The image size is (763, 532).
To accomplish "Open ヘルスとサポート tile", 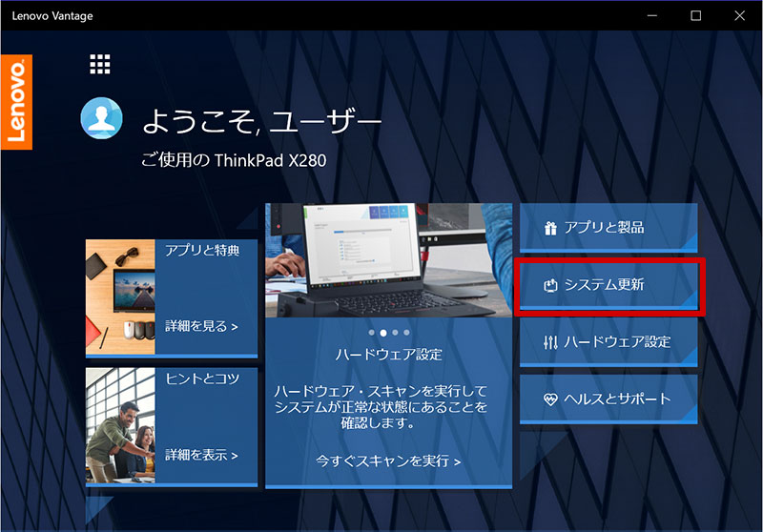I will [608, 399].
